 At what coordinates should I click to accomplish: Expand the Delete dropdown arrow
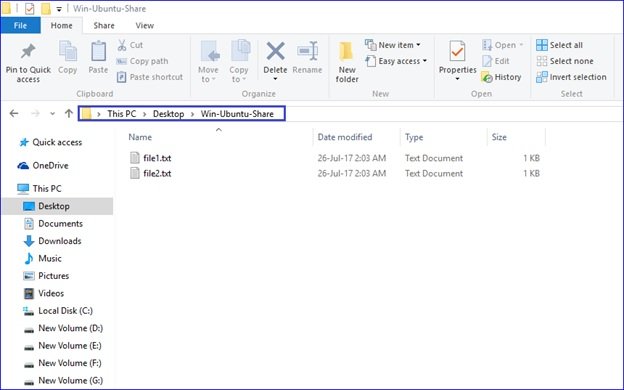[x=275, y=79]
